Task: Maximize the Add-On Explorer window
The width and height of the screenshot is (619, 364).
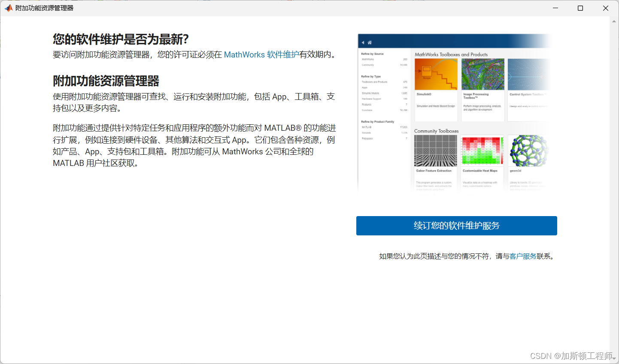Action: pos(580,8)
